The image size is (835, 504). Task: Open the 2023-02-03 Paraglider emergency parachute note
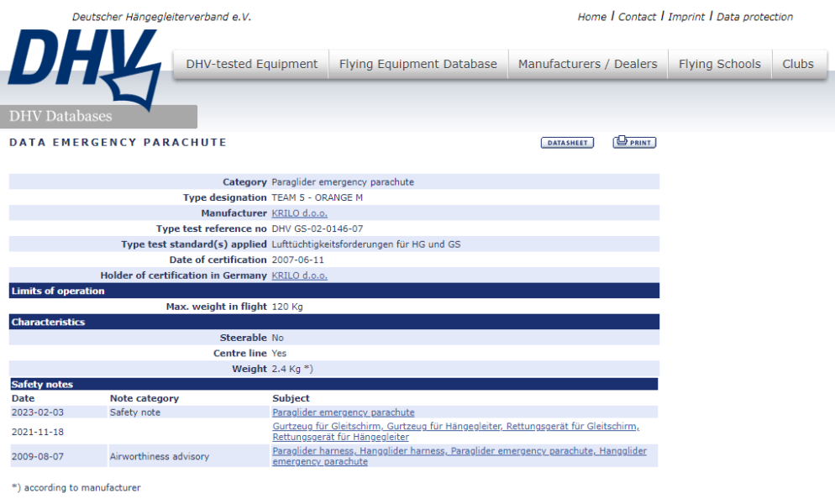pyautogui.click(x=344, y=412)
